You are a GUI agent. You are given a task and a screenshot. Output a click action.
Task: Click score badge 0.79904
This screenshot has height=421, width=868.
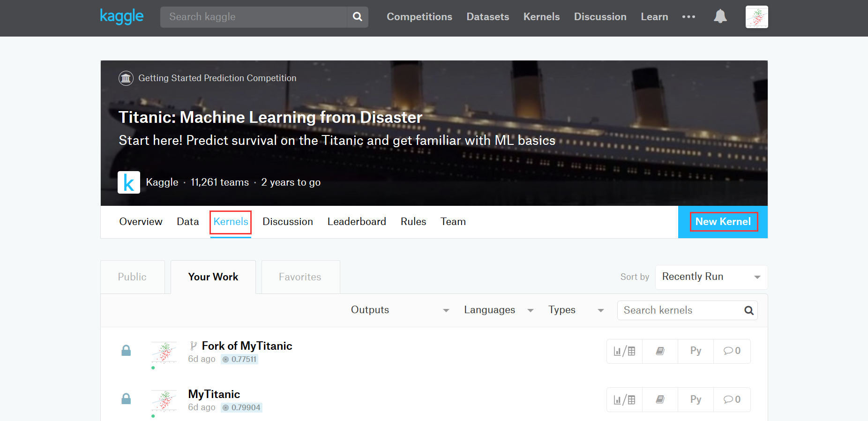coord(241,408)
